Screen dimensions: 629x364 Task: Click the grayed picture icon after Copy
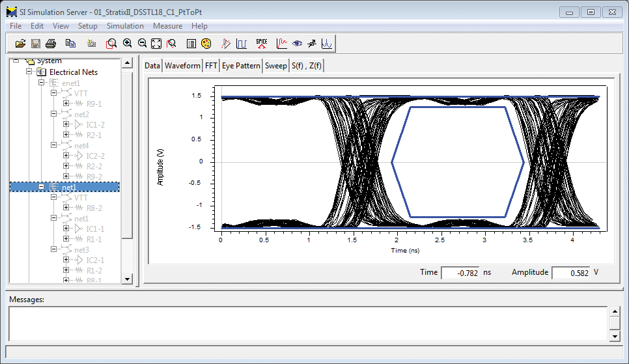[x=92, y=44]
